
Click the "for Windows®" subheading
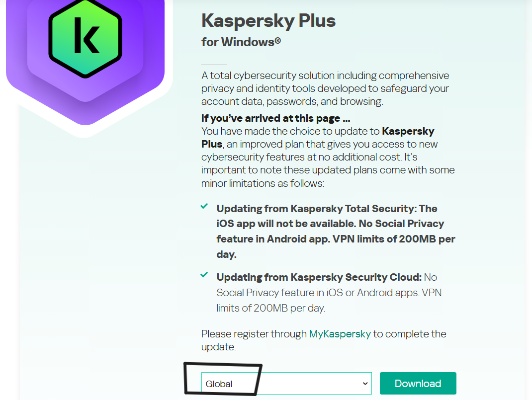tap(241, 42)
